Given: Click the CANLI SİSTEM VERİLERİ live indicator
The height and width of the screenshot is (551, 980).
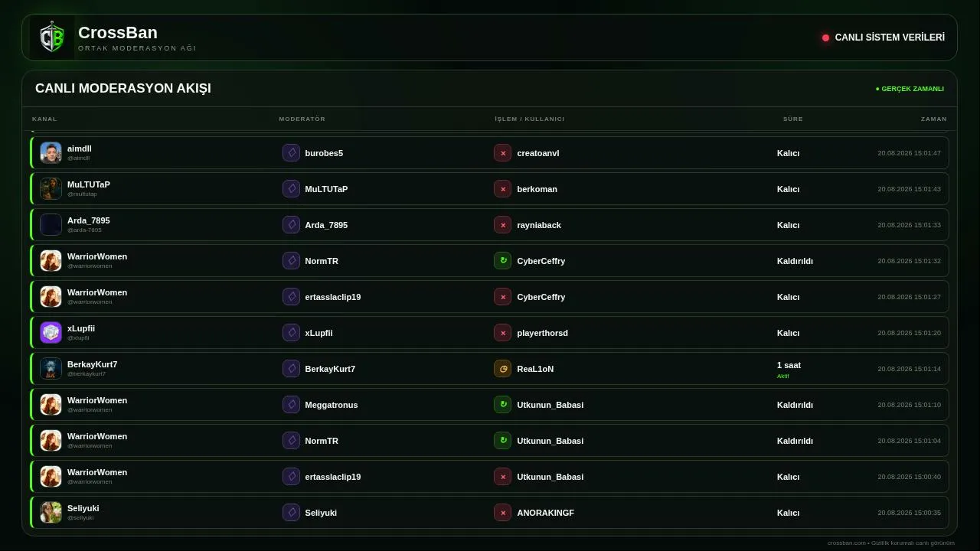Looking at the screenshot, I should tap(884, 37).
